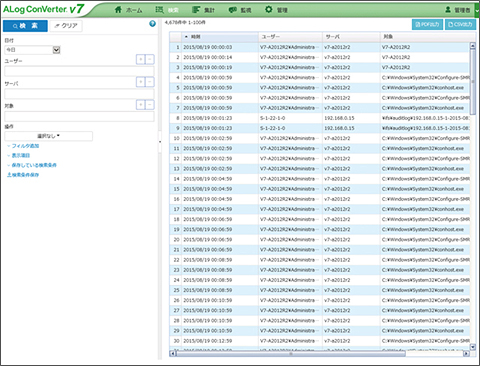Open the 管理者 user menu
480x366 pixels.
458,10
